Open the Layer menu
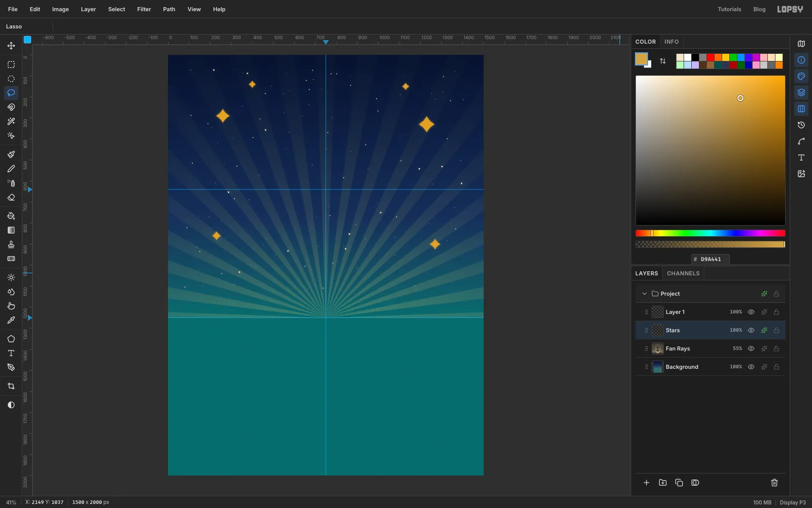Screen dimensions: 812x508 [88, 9]
